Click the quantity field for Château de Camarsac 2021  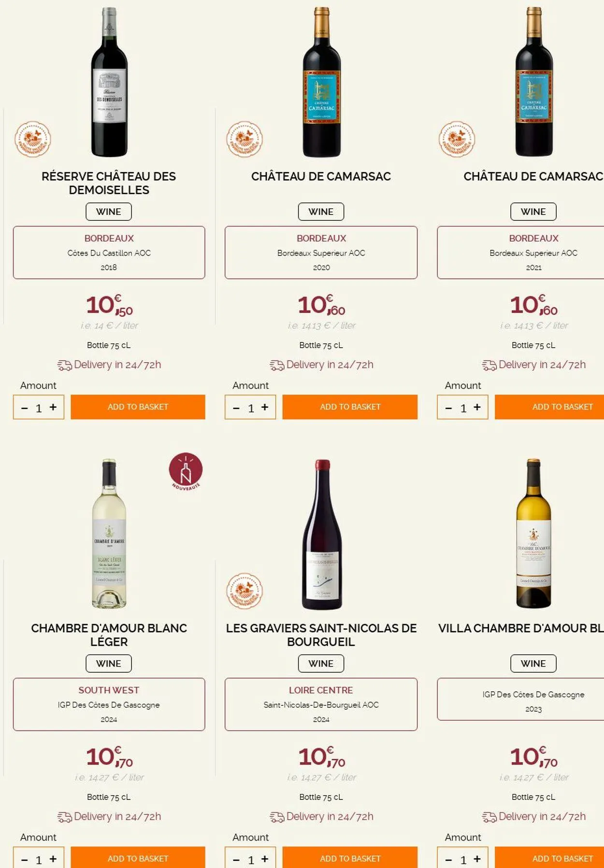pyautogui.click(x=463, y=408)
